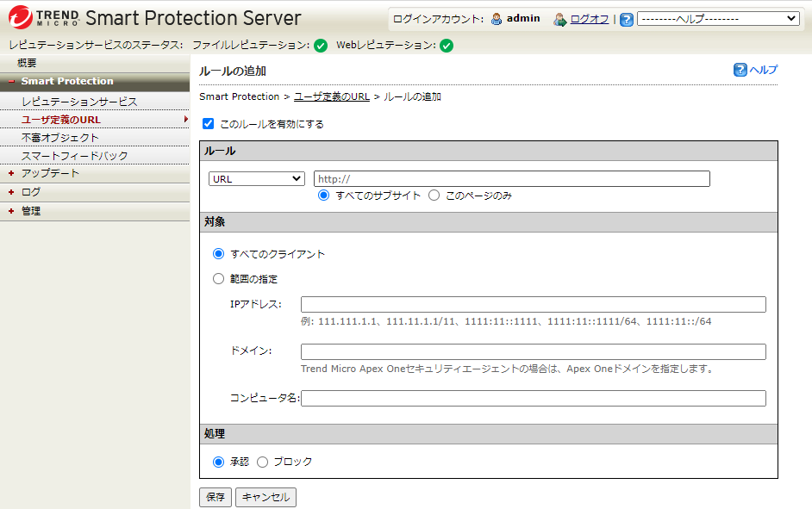The width and height of the screenshot is (812, 509).
Task: Click the IPアドレス input field
Action: (533, 304)
